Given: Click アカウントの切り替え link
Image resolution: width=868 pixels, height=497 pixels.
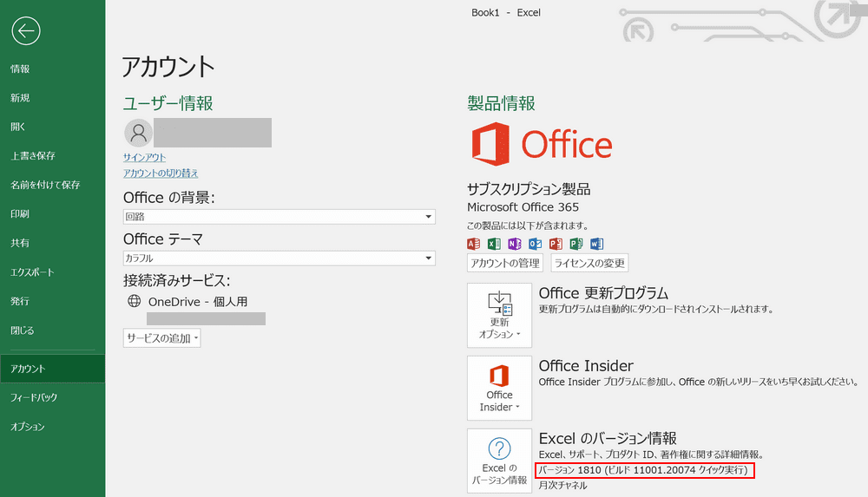Looking at the screenshot, I should tap(161, 173).
